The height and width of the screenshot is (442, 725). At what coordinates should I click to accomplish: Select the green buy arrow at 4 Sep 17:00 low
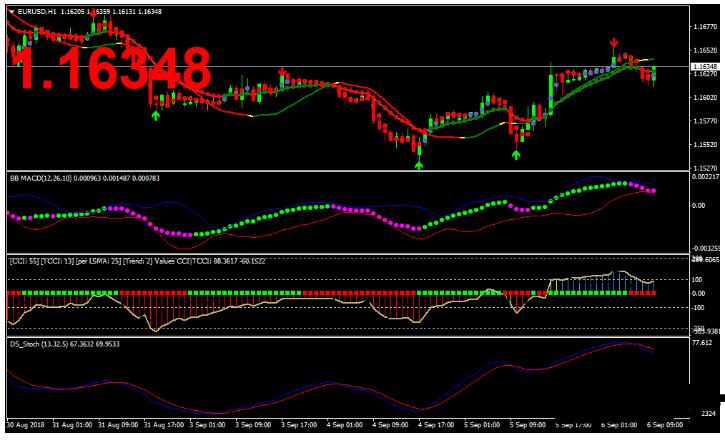419,165
